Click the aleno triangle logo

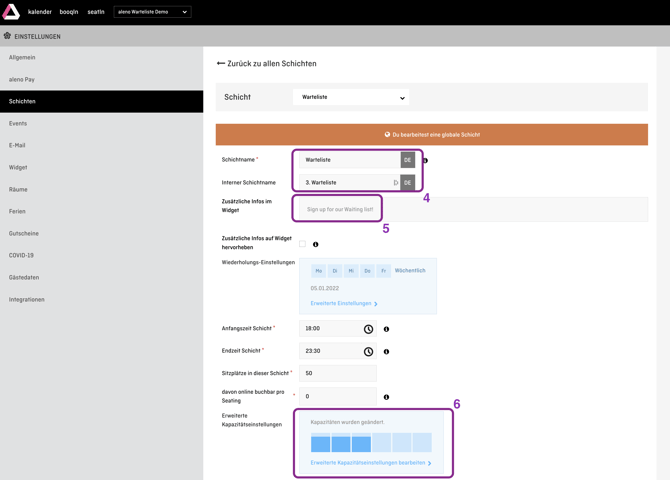[x=11, y=12]
